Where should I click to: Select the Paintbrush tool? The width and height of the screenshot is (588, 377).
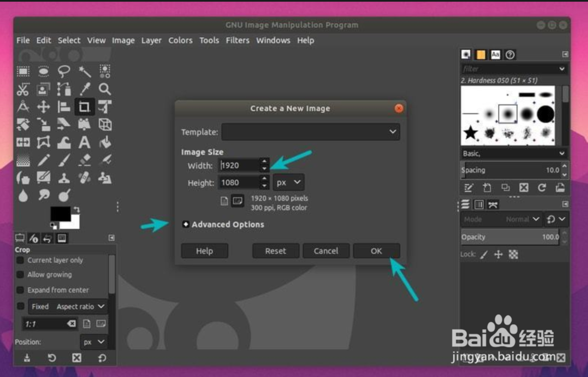[64, 160]
